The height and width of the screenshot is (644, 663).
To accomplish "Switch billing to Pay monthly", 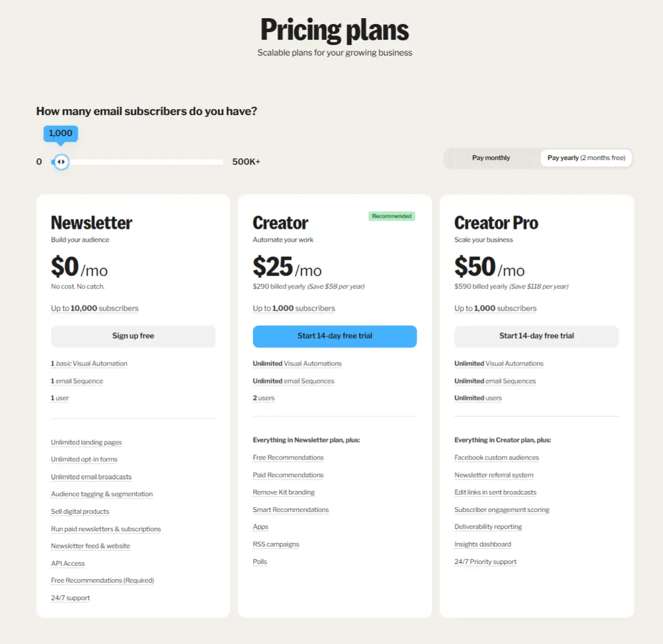I will (490, 158).
